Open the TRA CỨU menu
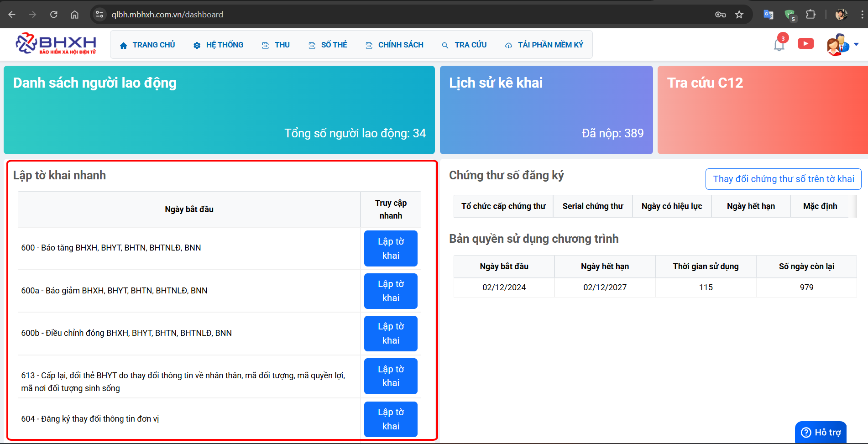This screenshot has height=444, width=868. click(464, 45)
